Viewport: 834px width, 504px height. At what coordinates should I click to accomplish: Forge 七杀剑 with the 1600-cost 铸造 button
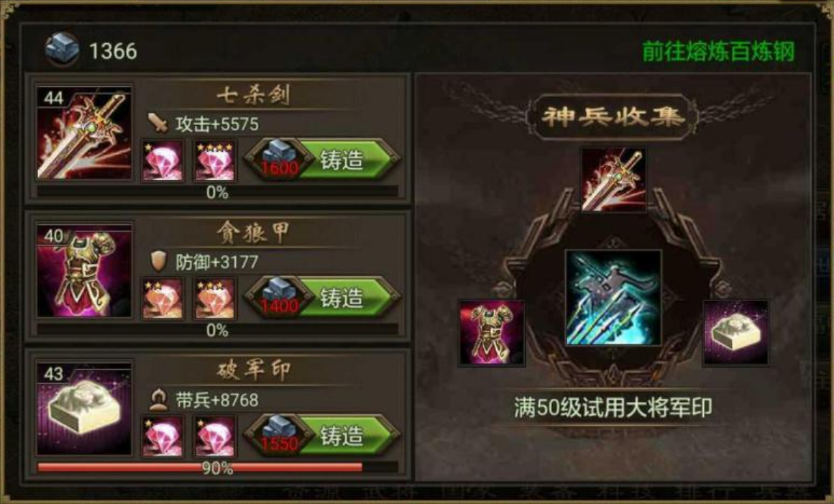pyautogui.click(x=322, y=160)
